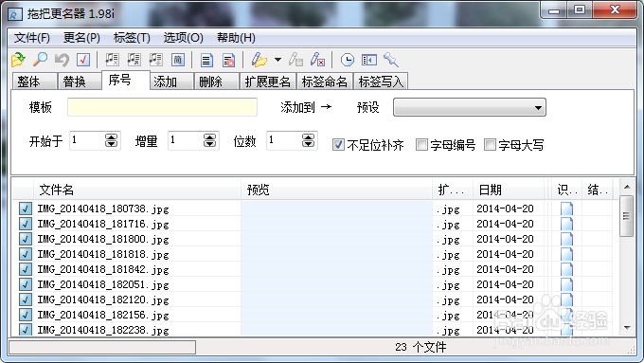The height and width of the screenshot is (363, 644).
Task: Click the 日期 column header
Action: pos(509,190)
